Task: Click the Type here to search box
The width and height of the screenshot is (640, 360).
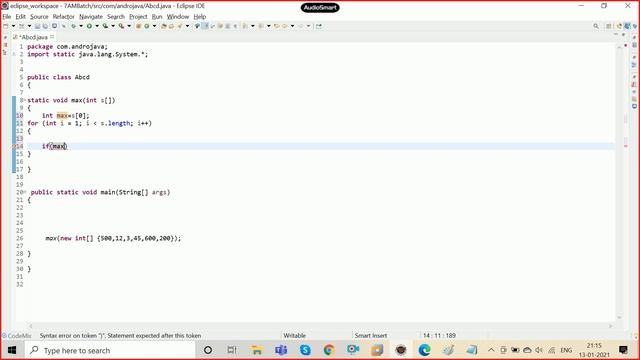Action: click(x=109, y=350)
